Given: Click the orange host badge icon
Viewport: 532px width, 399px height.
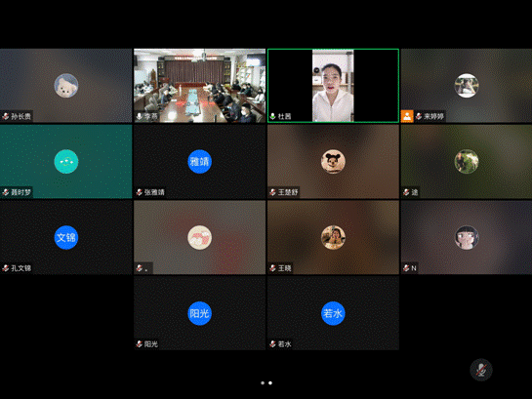Looking at the screenshot, I should pos(407,116).
